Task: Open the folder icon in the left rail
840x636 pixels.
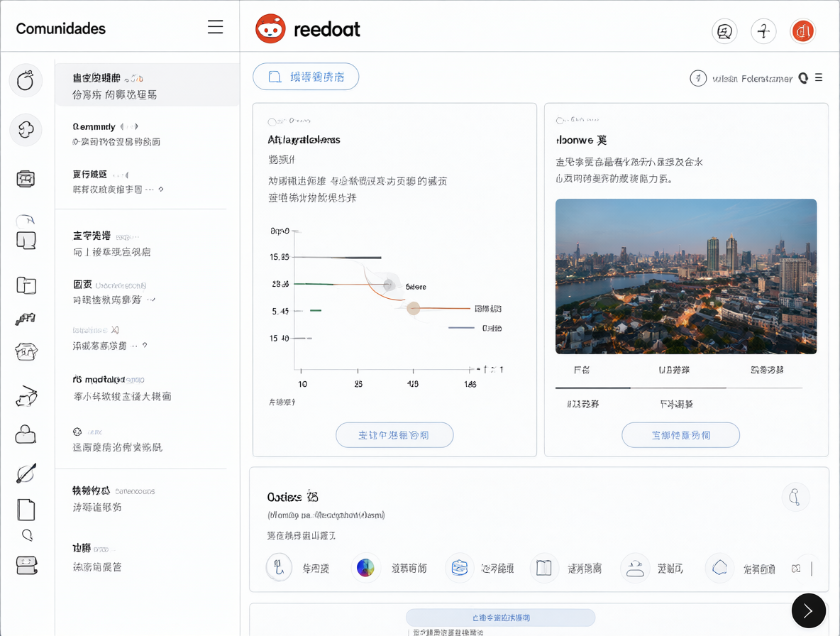Action: pyautogui.click(x=26, y=285)
